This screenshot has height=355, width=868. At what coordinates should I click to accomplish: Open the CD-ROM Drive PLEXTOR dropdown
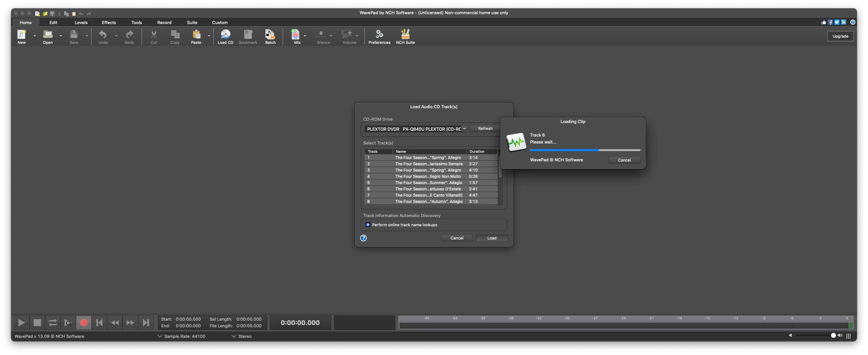coord(416,129)
